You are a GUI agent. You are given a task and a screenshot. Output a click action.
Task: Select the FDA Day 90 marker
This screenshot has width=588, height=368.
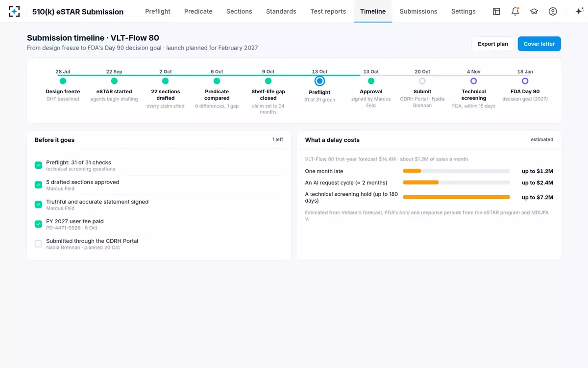click(x=525, y=81)
